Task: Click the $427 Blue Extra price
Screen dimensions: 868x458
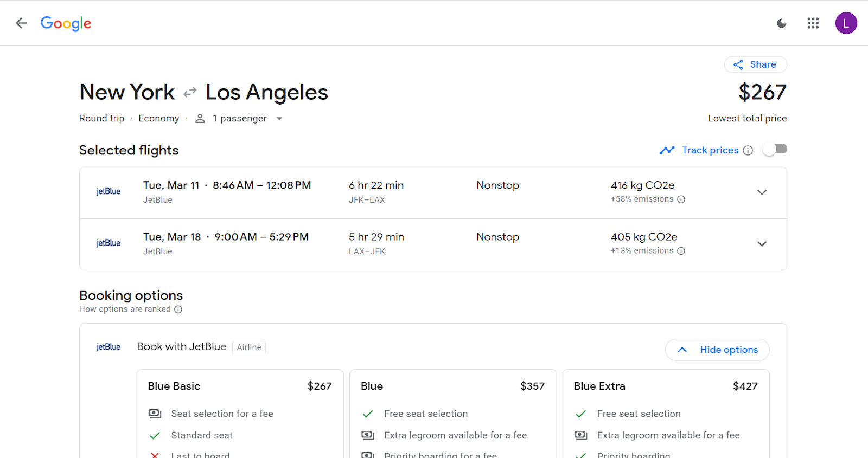Action: pos(745,386)
